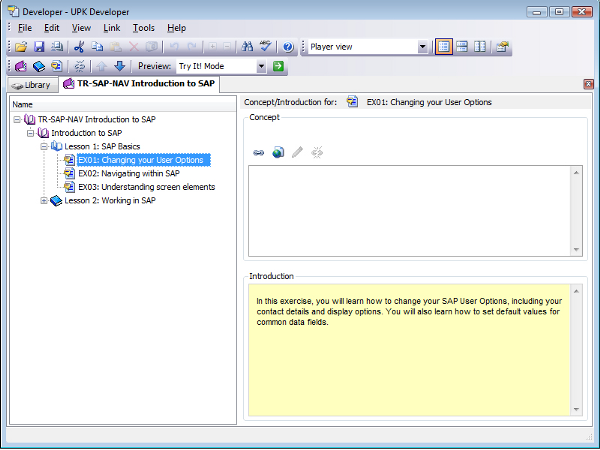Select the TR-SAP-NAV Introduction to SAP tree root
Image resolution: width=600 pixels, height=450 pixels.
pyautogui.click(x=96, y=119)
